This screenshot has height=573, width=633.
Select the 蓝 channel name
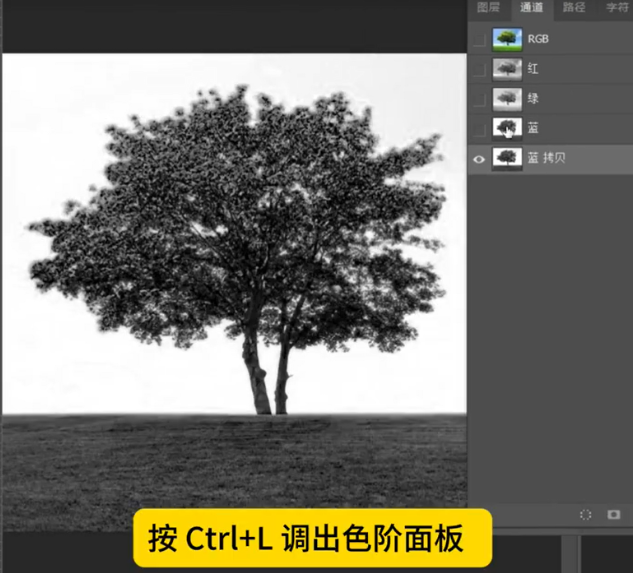(533, 128)
